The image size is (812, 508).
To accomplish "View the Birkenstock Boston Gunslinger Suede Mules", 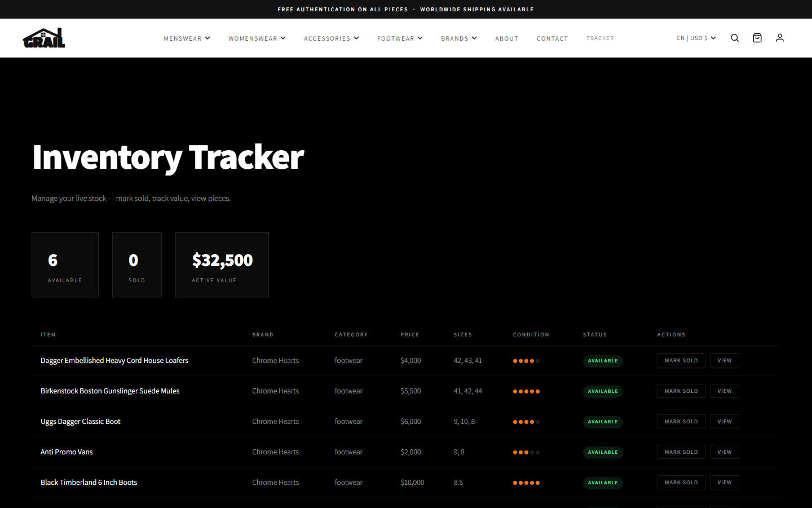I will [724, 391].
